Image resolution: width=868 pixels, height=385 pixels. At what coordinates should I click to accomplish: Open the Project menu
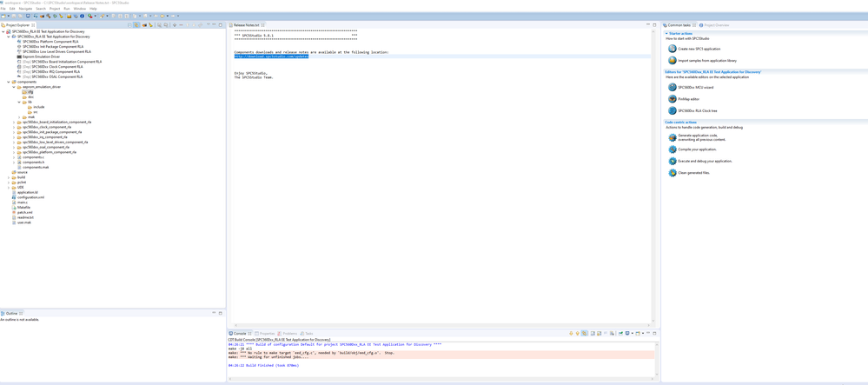pyautogui.click(x=55, y=9)
